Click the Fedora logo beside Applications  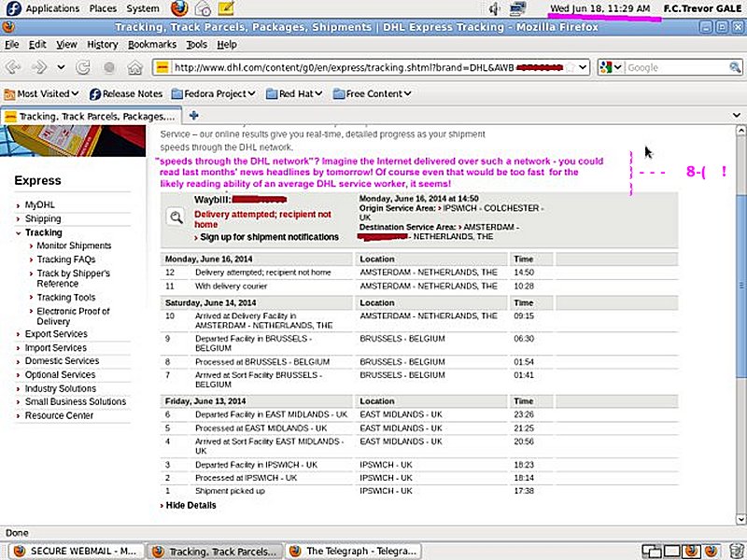coord(14,8)
